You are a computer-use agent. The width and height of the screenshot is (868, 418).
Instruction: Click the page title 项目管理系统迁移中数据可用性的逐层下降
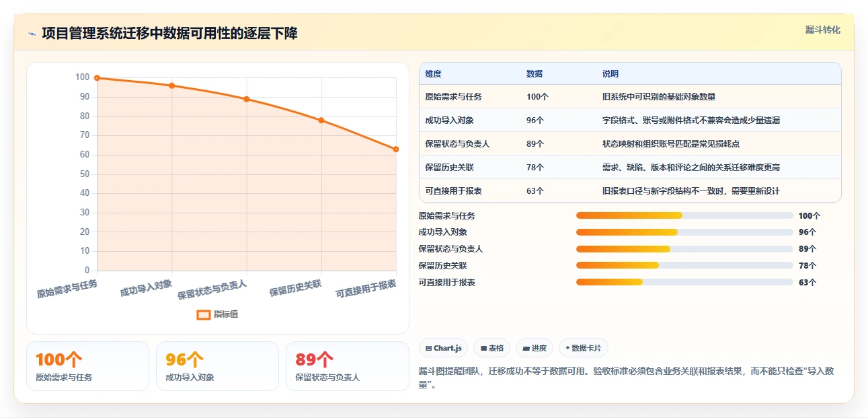point(169,34)
